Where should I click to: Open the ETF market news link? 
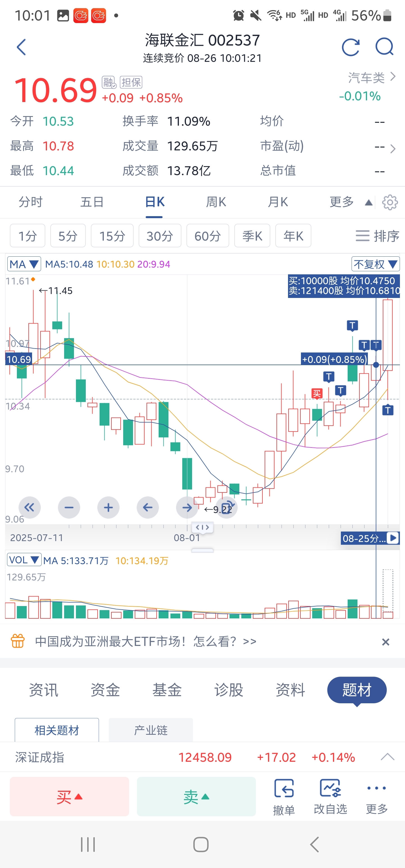(x=146, y=641)
